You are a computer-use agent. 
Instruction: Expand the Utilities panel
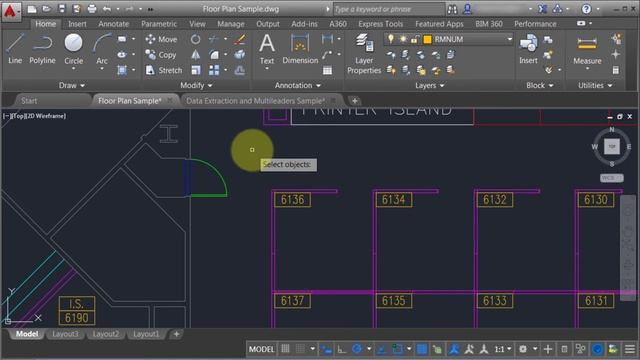pos(595,85)
